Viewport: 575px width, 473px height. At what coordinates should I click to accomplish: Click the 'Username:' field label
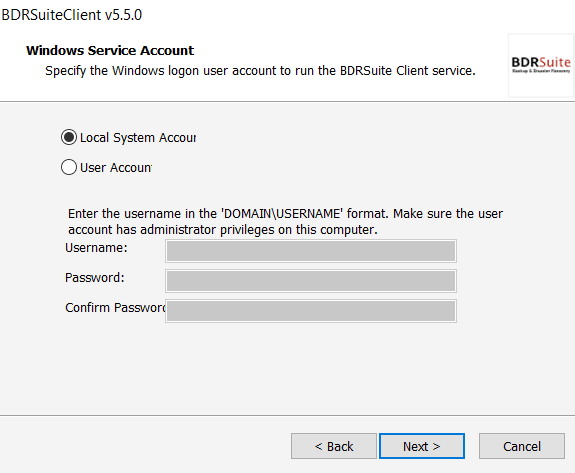coord(96,248)
